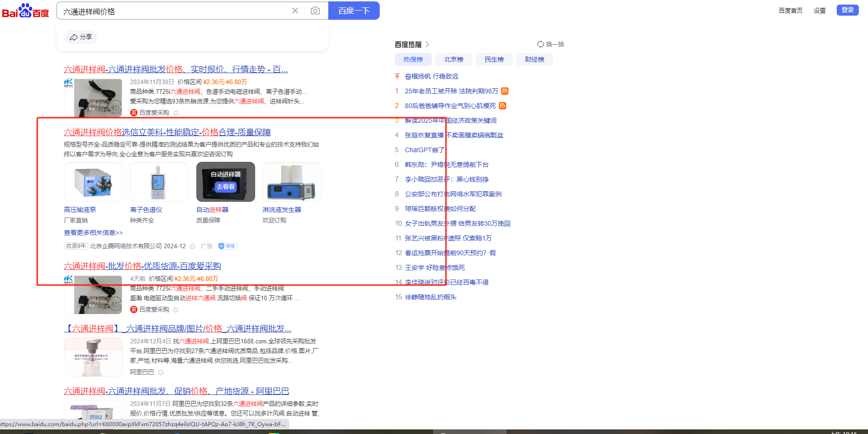Click the 去看看 button on 自动进样器 image
The width and height of the screenshot is (868, 434).
pyautogui.click(x=225, y=187)
